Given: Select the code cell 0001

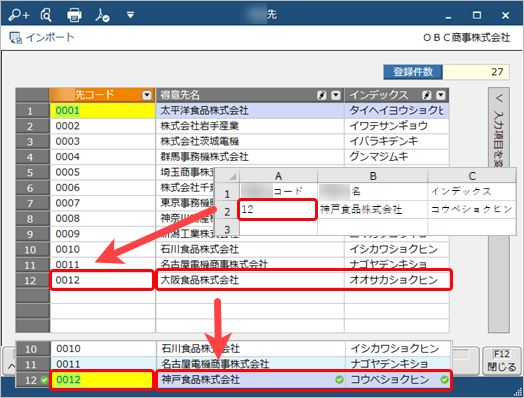Looking at the screenshot, I should (102, 111).
